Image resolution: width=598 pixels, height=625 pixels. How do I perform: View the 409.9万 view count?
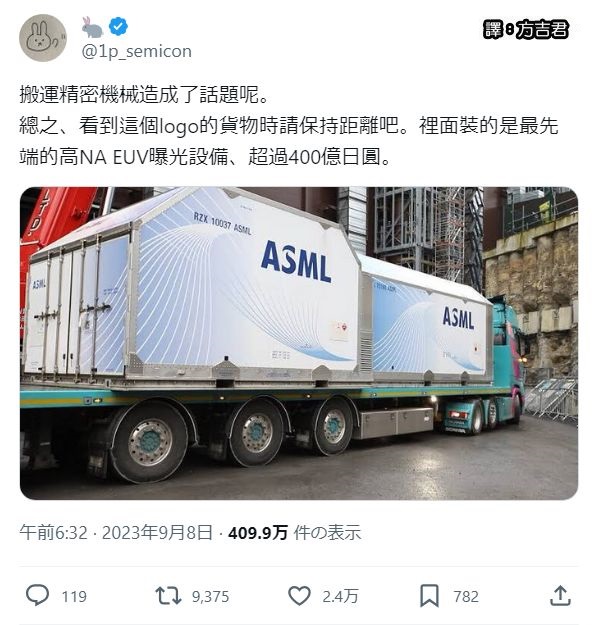click(x=258, y=533)
